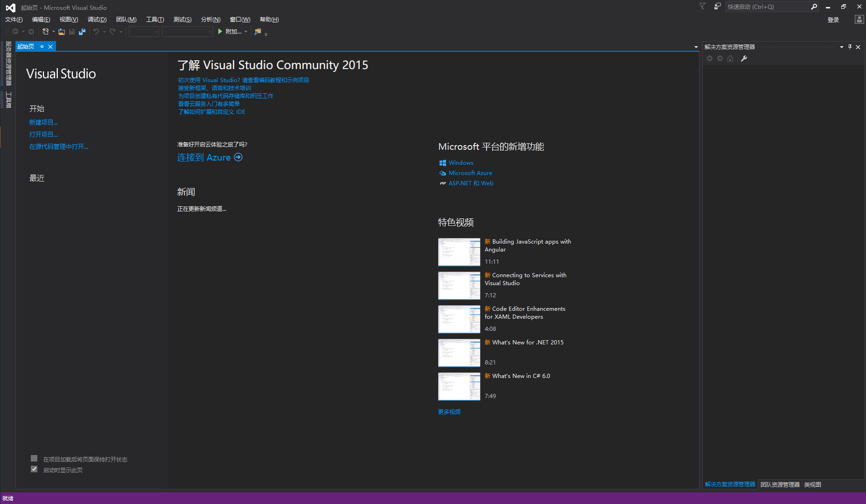This screenshot has height=504, width=866.
Task: Switch to the 类视图 bottom tab
Action: tap(813, 484)
